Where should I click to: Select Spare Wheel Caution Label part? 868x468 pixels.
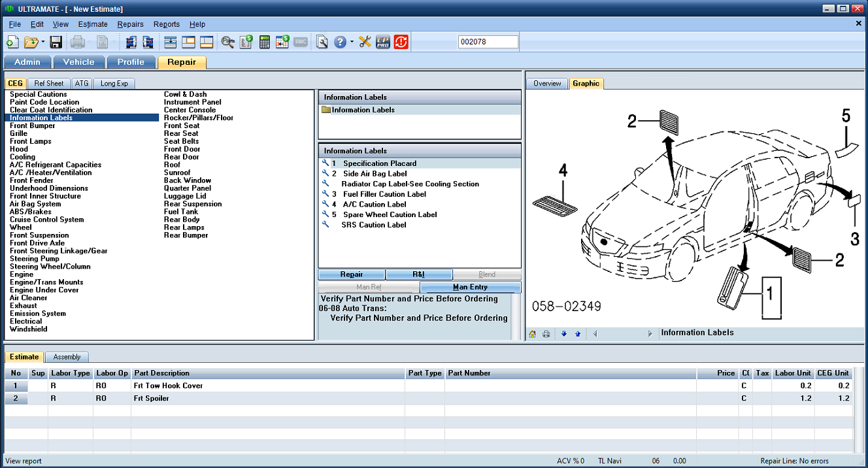click(390, 214)
